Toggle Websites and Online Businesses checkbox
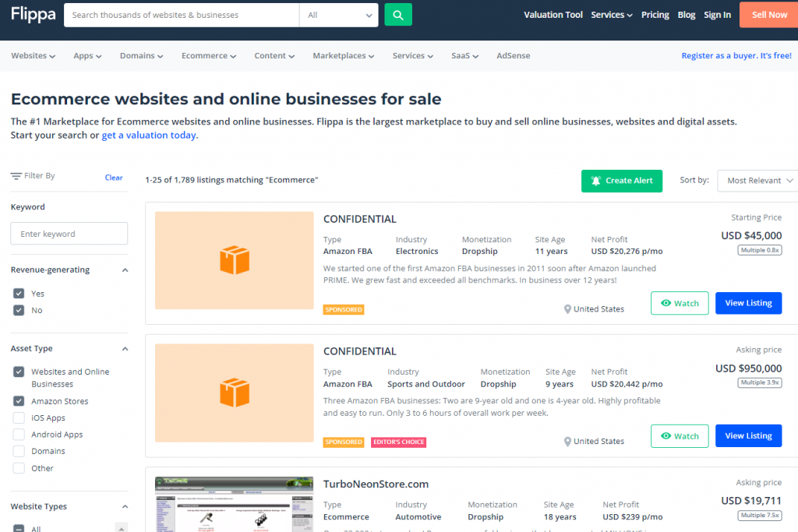This screenshot has height=532, width=798. tap(19, 372)
